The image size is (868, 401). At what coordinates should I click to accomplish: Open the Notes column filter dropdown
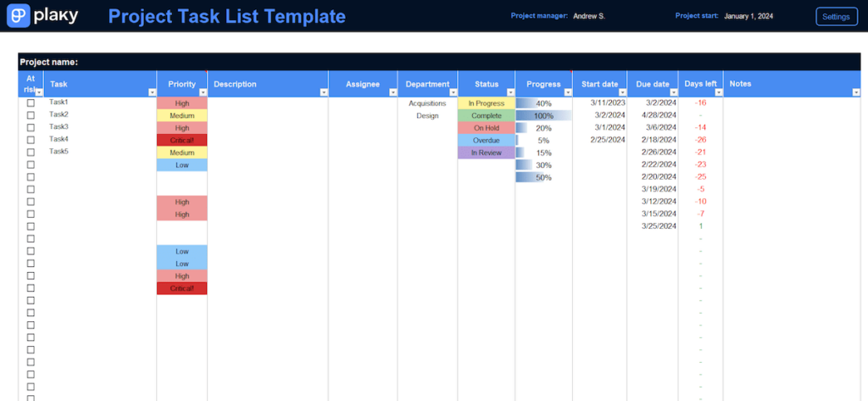coord(857,92)
